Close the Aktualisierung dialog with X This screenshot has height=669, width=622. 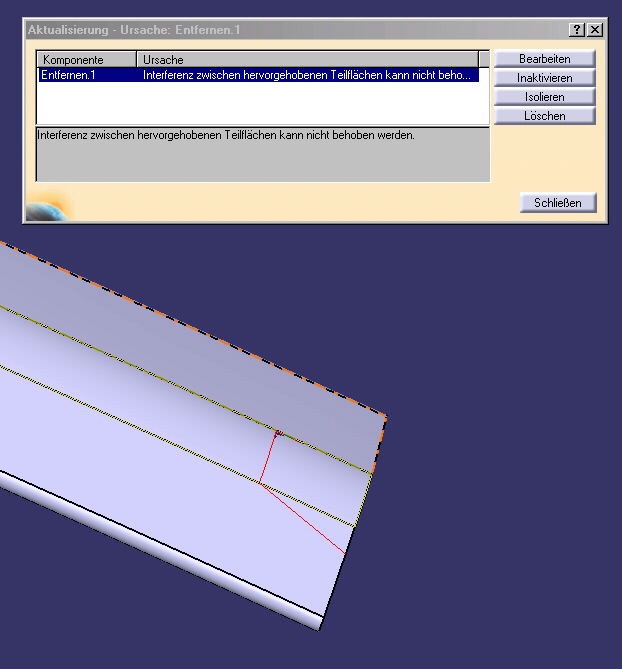tap(595, 29)
